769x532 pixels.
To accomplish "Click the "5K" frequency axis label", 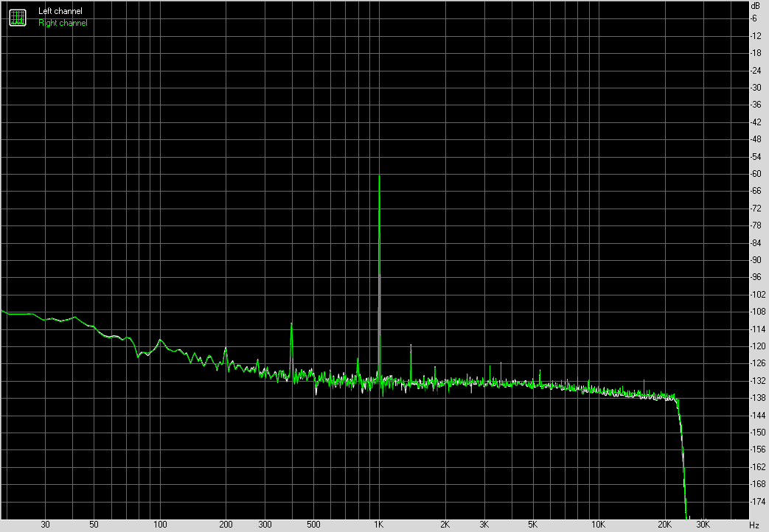I will tap(532, 525).
